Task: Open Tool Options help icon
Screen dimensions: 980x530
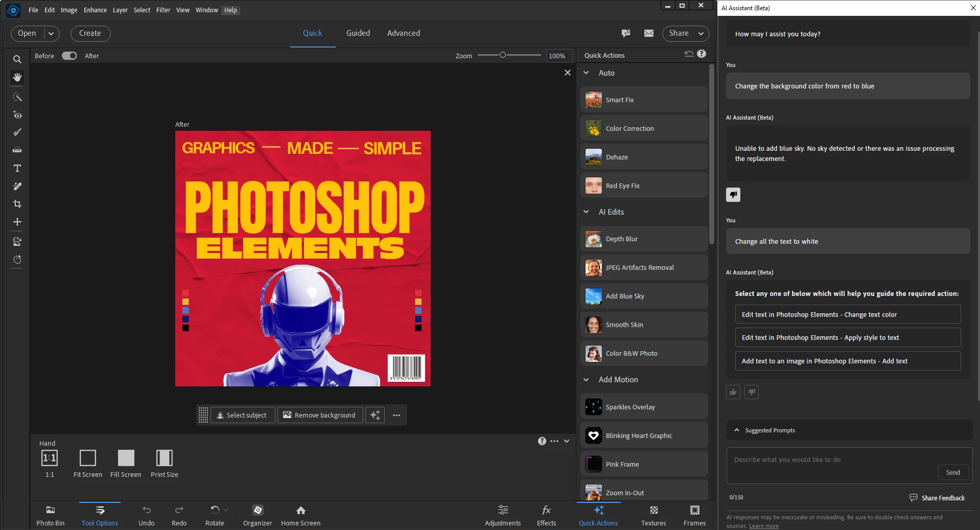Action: 542,441
